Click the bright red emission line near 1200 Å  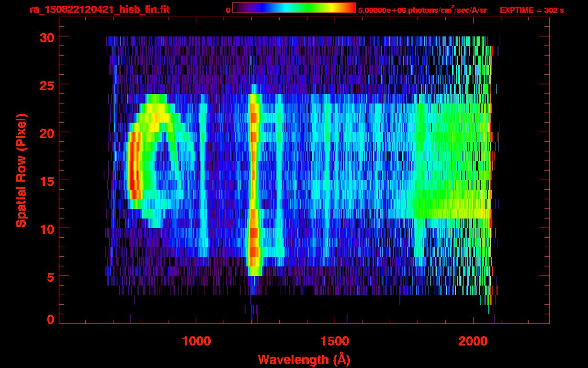point(254,184)
